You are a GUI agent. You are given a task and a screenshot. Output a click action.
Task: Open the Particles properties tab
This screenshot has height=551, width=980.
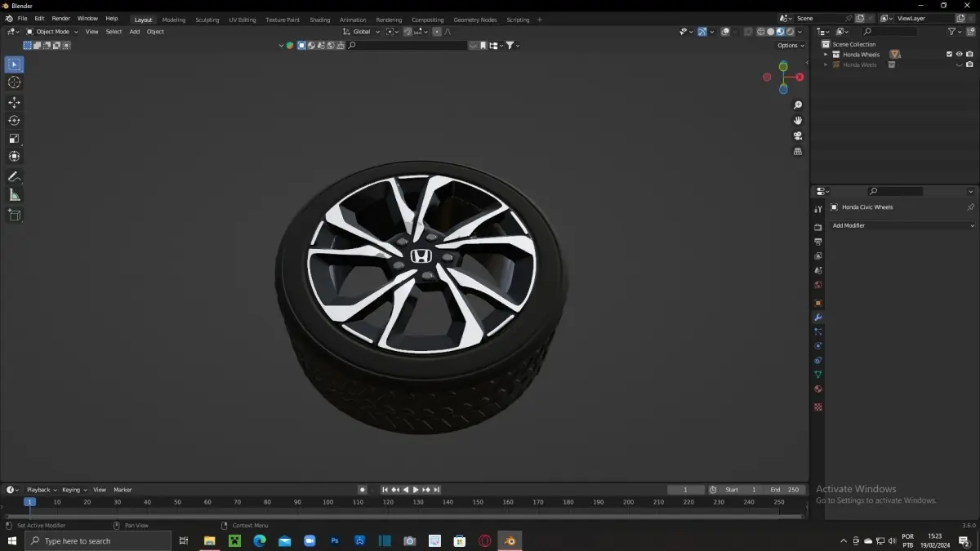click(x=817, y=331)
